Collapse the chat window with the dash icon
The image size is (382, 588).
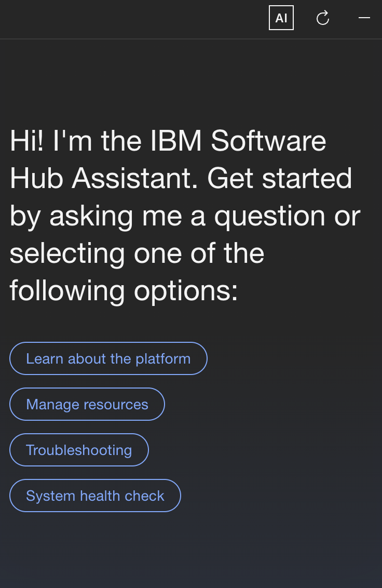[364, 18]
